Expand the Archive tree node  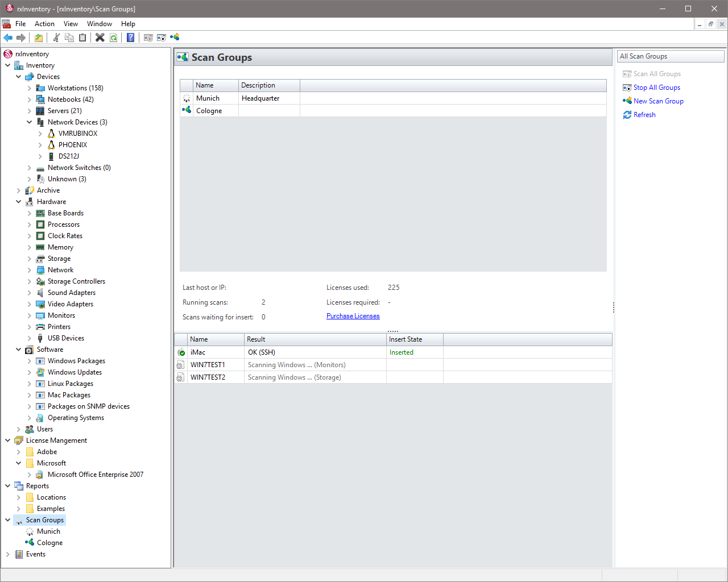coord(19,190)
